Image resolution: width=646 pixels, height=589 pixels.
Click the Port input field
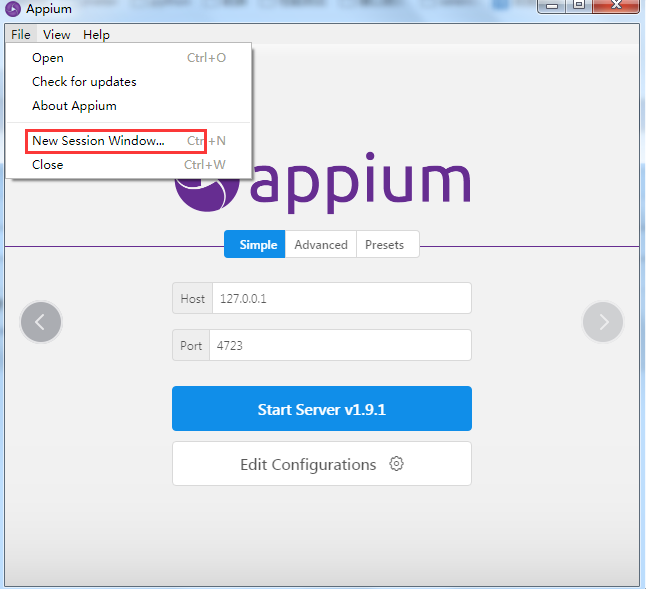coord(340,345)
